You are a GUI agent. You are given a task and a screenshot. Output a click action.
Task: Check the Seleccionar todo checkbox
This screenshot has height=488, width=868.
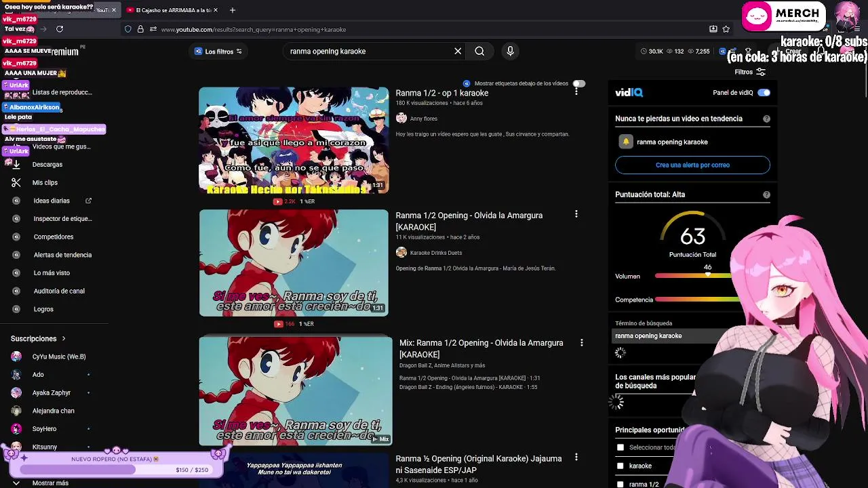pos(620,447)
